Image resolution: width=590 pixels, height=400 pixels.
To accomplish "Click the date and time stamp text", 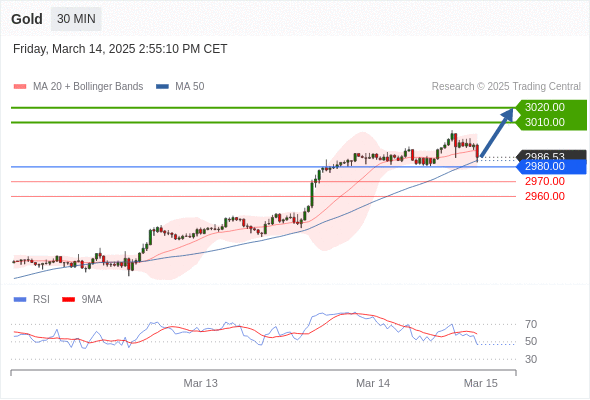I will tap(120, 49).
